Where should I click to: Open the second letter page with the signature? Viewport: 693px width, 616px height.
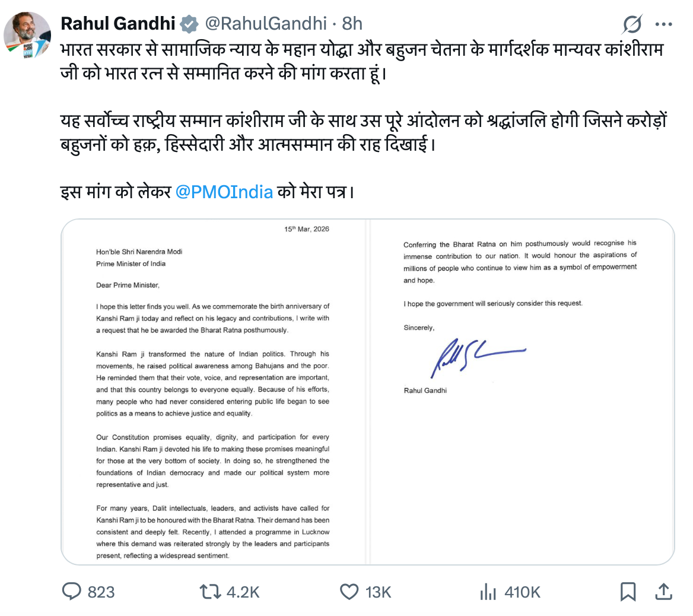click(522, 392)
